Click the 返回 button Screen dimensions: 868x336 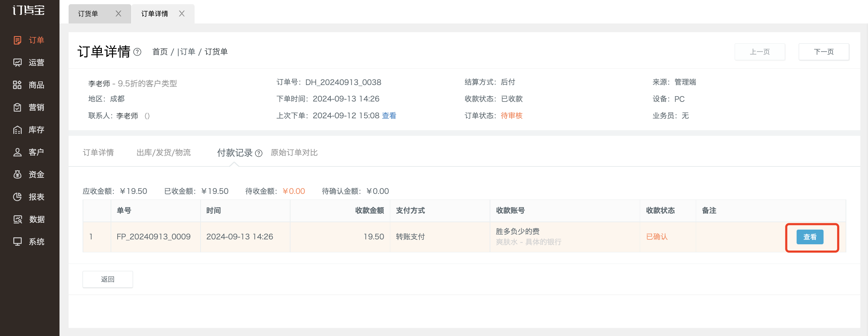click(108, 279)
